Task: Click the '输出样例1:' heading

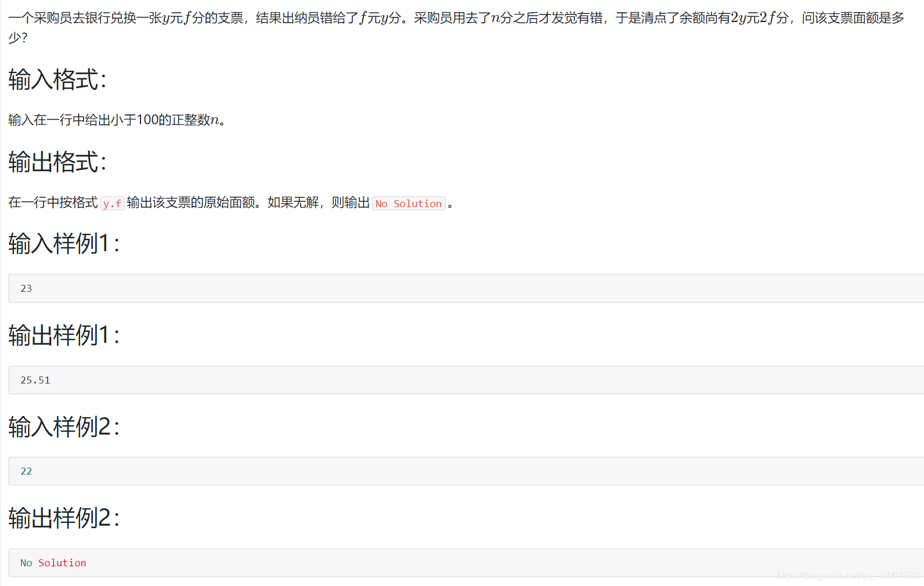Action: (64, 335)
